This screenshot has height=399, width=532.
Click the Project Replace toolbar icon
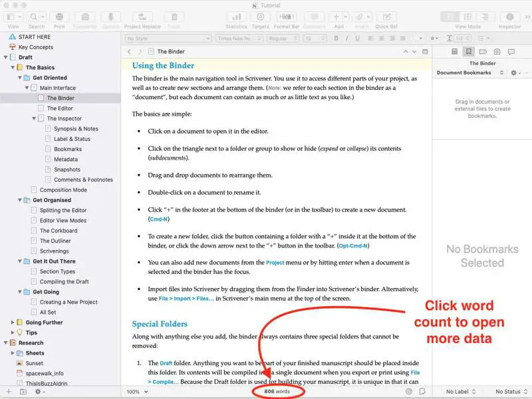[x=142, y=17]
